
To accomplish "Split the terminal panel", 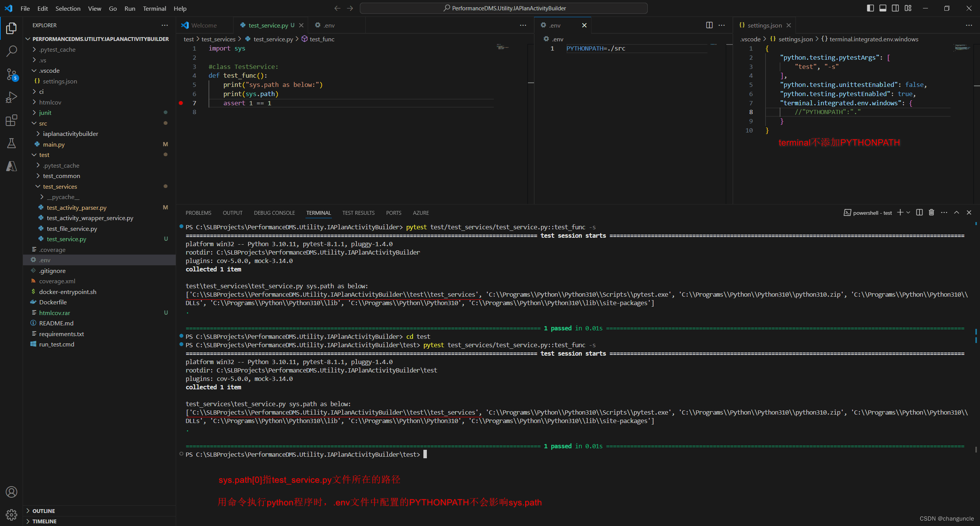I will click(x=920, y=212).
